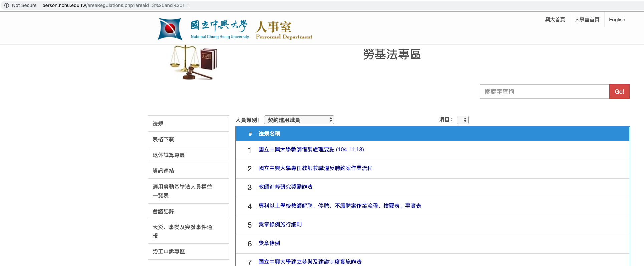The width and height of the screenshot is (644, 266).
Task: Click the 法規名稱 column header
Action: point(269,134)
